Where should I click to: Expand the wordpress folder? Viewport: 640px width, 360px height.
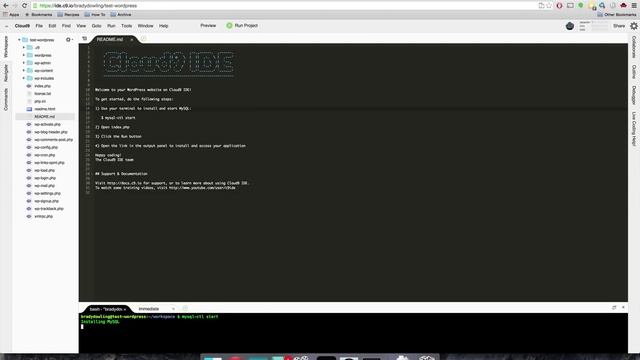[24, 55]
